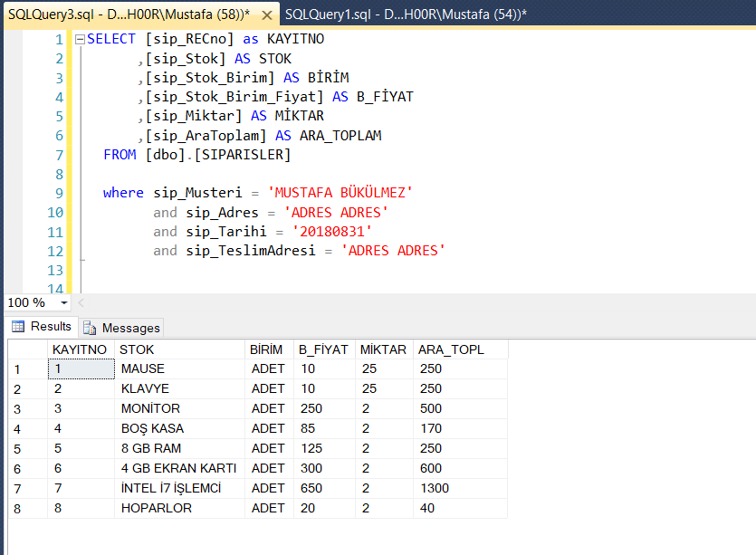The width and height of the screenshot is (756, 555).
Task: Click the Messages tab envelope icon
Action: pyautogui.click(x=88, y=327)
